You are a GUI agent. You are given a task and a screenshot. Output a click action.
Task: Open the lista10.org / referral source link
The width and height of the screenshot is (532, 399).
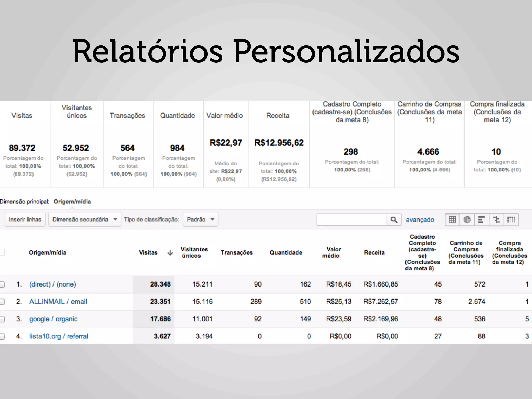pos(58,336)
